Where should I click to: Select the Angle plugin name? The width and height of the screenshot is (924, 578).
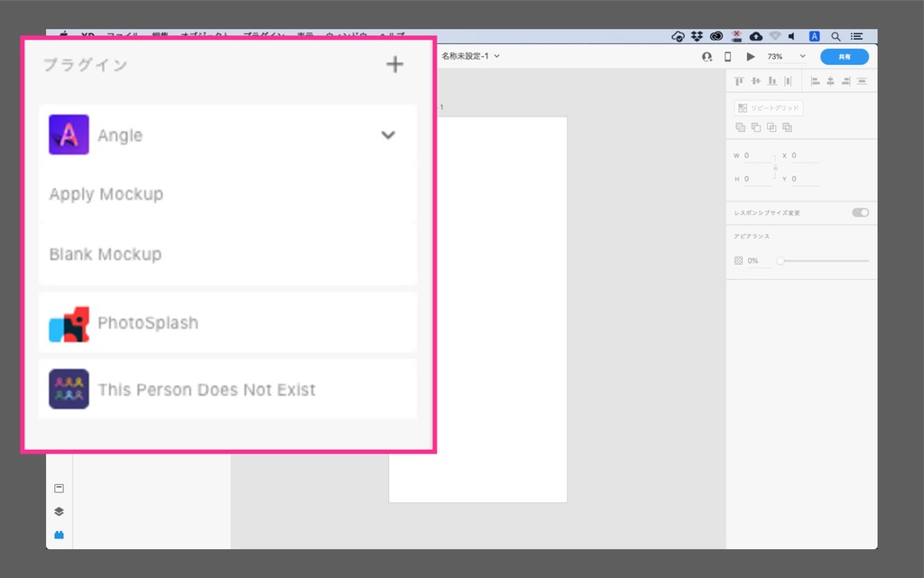point(120,135)
